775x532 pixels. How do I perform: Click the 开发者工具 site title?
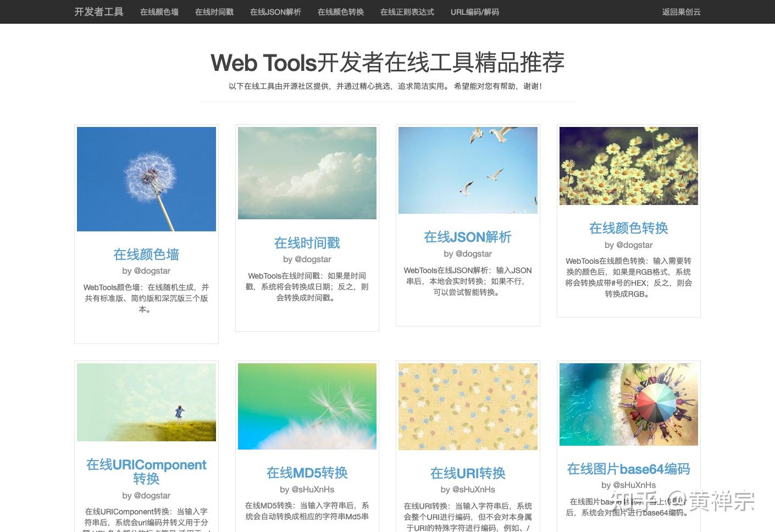point(98,12)
